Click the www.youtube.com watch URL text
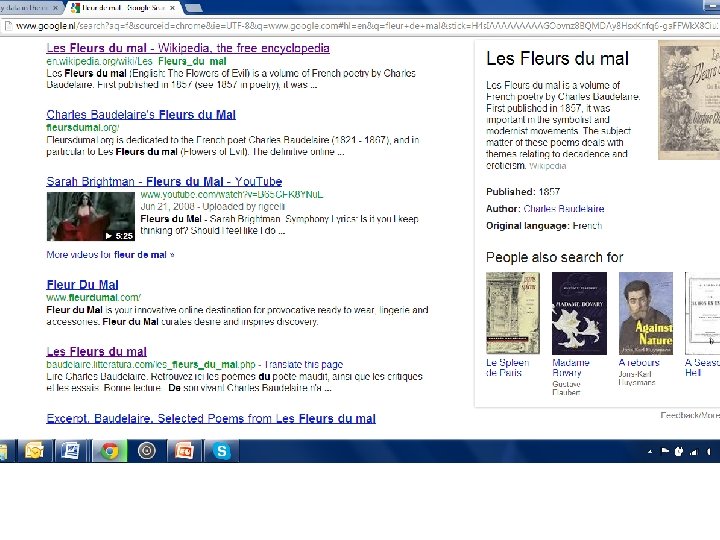The height and width of the screenshot is (540, 720). 232,194
